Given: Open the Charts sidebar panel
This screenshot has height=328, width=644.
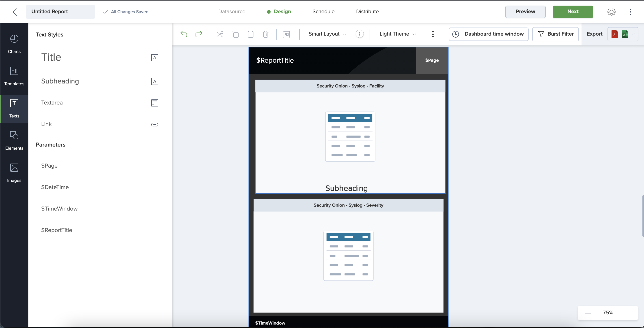Looking at the screenshot, I should (x=14, y=44).
